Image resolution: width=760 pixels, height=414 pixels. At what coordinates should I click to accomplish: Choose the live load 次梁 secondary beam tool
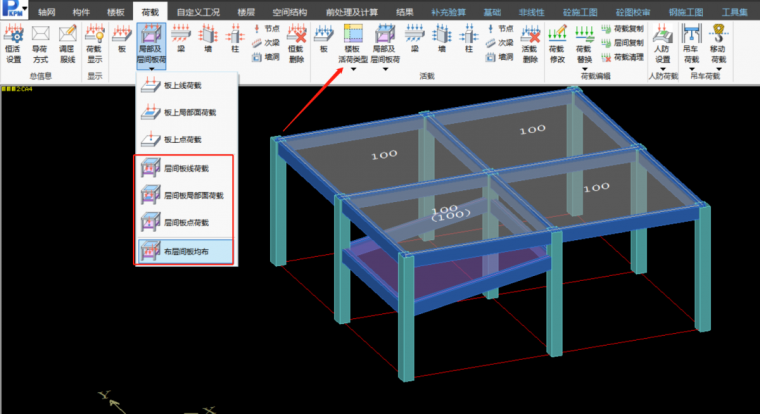coord(500,43)
